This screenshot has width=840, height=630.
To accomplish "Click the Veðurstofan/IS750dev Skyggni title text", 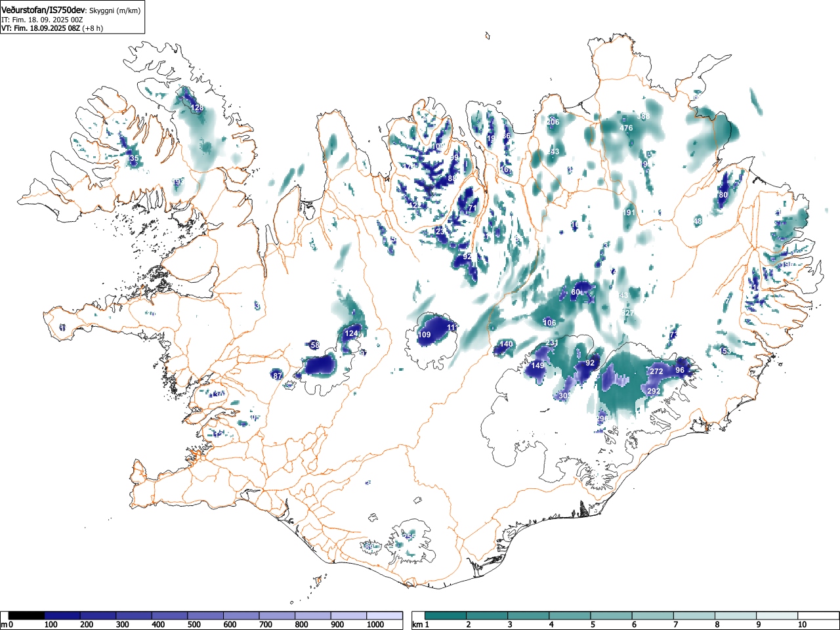I will [x=70, y=10].
